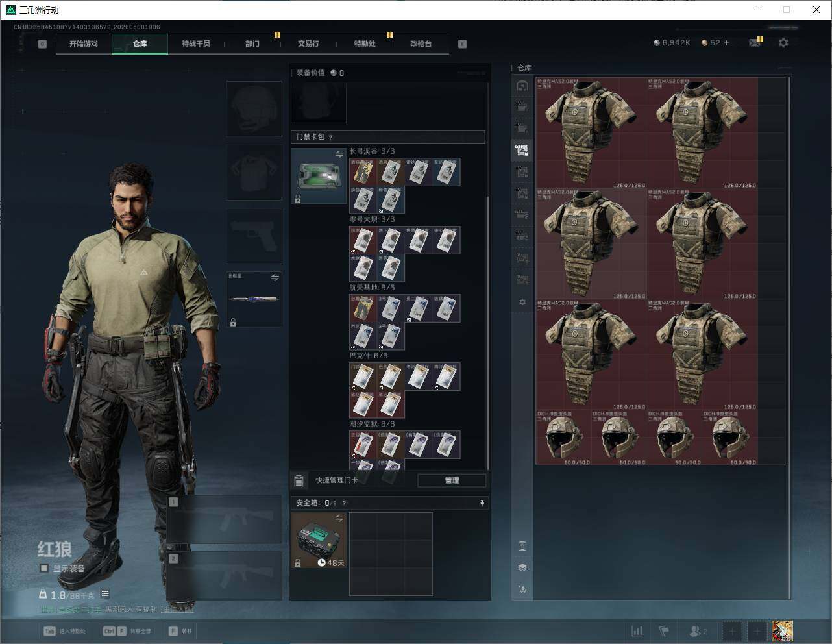Select the top-right 特里克MAS2.0 armor
The image size is (832, 644).
pyautogui.click(x=702, y=133)
